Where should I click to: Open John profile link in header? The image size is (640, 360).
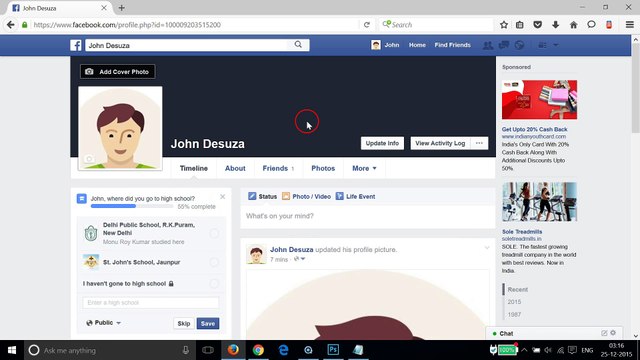[385, 45]
